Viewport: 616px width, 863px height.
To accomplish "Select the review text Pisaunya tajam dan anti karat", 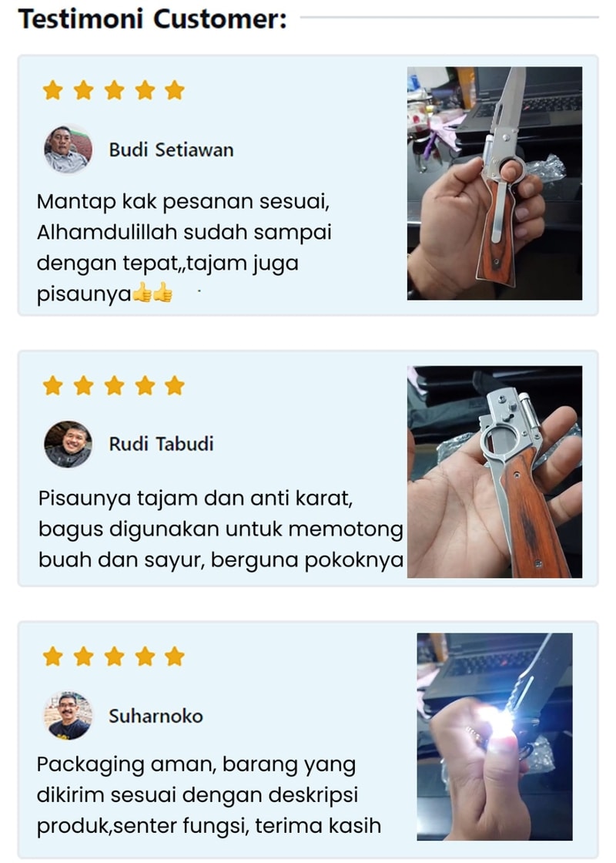I will click(x=221, y=529).
